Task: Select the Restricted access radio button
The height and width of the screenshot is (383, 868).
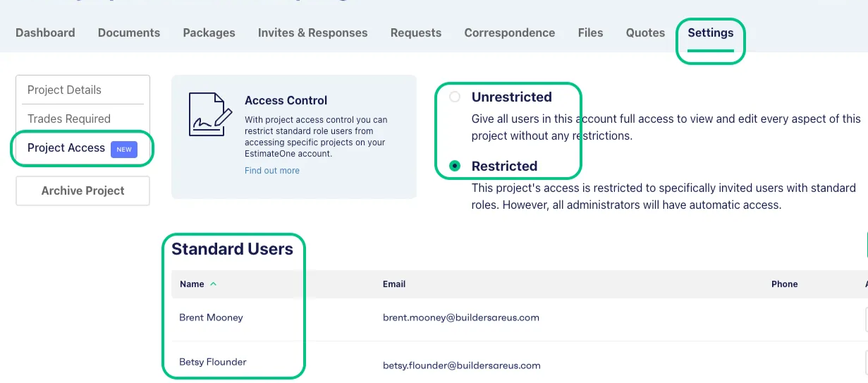Action: click(455, 166)
